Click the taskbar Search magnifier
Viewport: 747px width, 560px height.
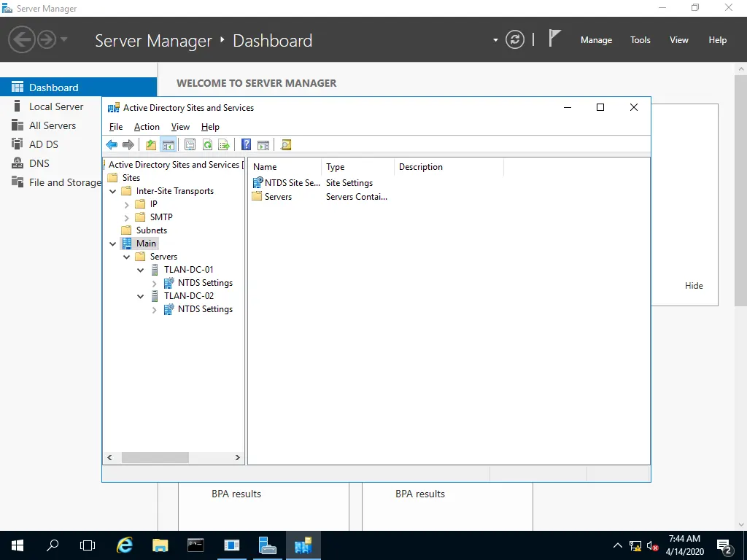click(x=53, y=545)
